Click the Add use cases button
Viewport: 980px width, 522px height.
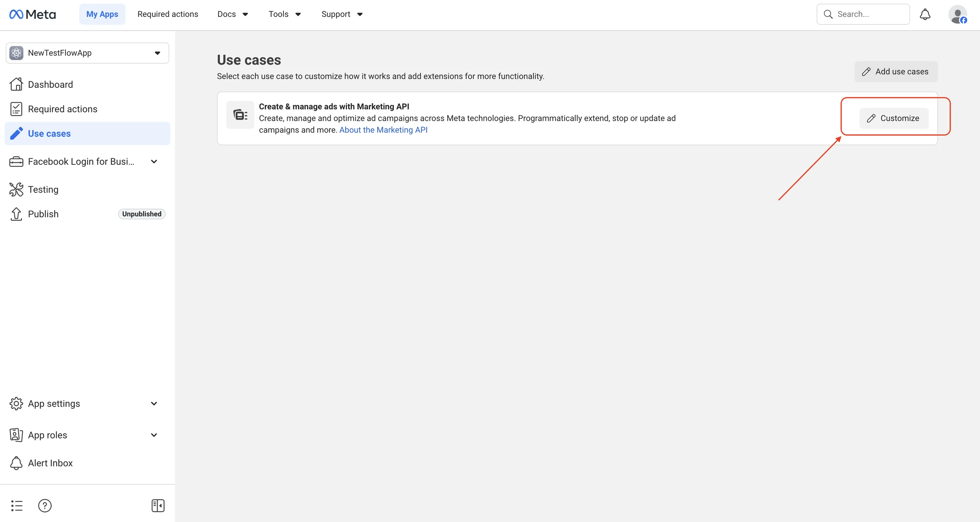coord(896,72)
